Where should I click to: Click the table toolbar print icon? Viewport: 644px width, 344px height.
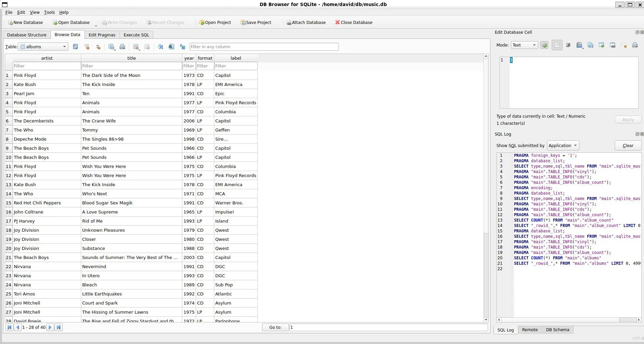(x=122, y=47)
